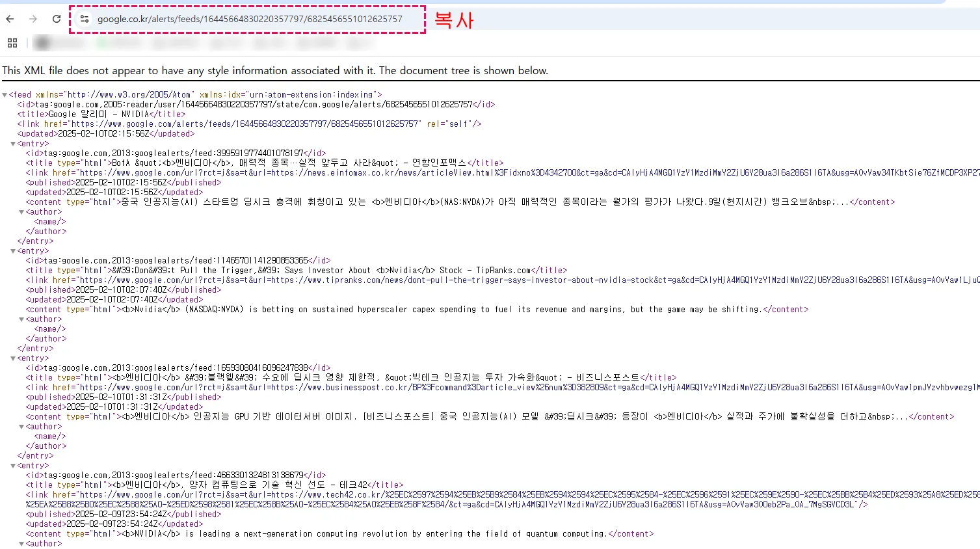Click id line feed:11465701141290853365
Image resolution: width=980 pixels, height=549 pixels.
point(178,261)
